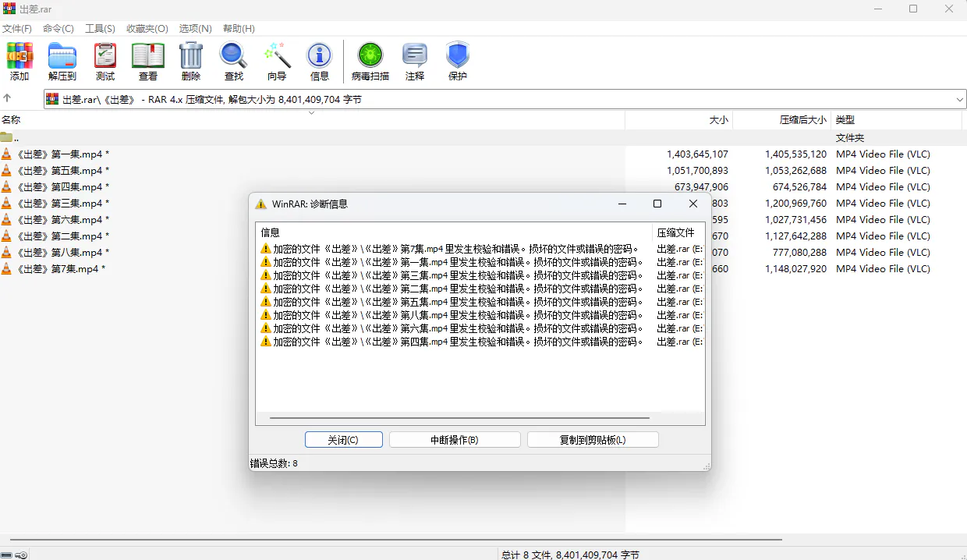Click the 添加 (Add) toolbar icon
Viewport: 967px width, 560px height.
(x=19, y=62)
